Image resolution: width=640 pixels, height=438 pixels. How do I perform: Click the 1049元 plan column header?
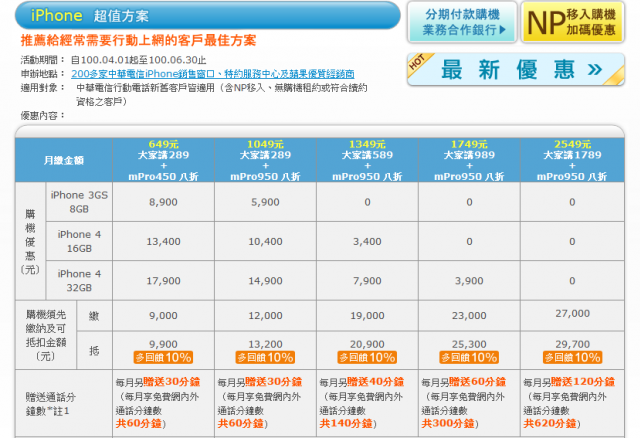pos(265,160)
